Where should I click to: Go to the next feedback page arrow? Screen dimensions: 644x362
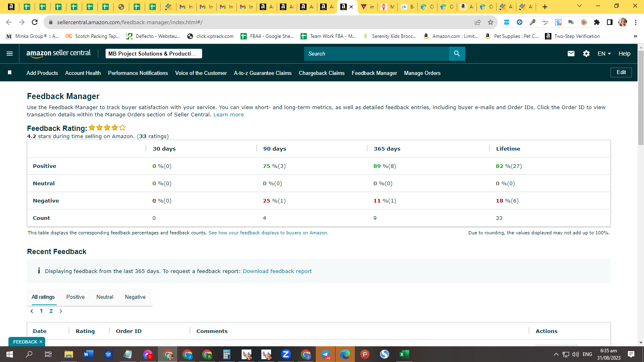[61, 311]
